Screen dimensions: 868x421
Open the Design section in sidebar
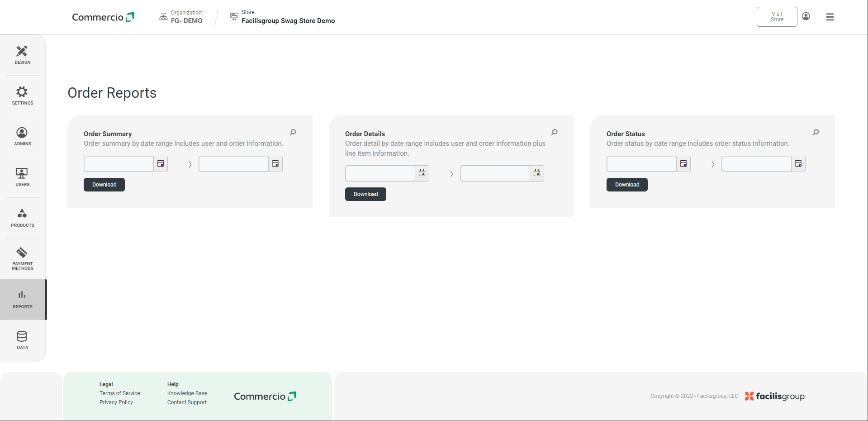[x=23, y=55]
